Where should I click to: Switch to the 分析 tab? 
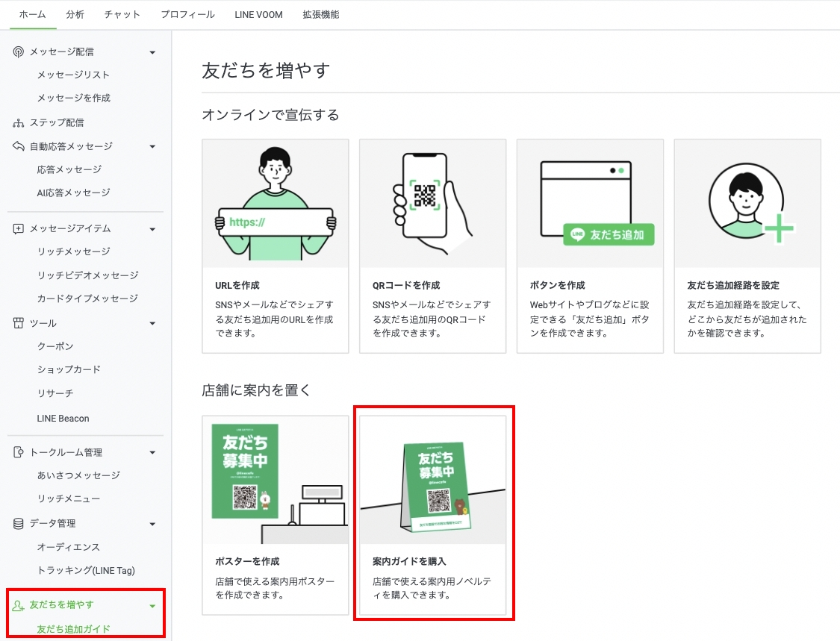(75, 14)
